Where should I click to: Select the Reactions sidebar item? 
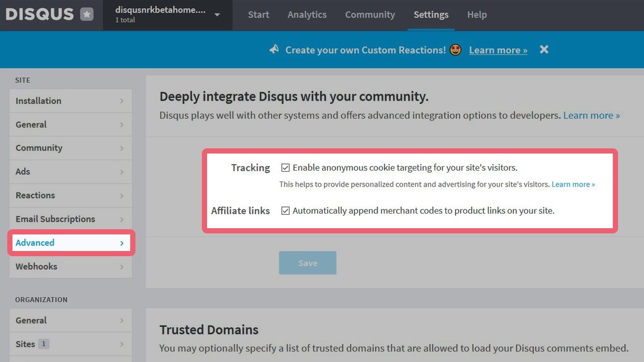[70, 196]
